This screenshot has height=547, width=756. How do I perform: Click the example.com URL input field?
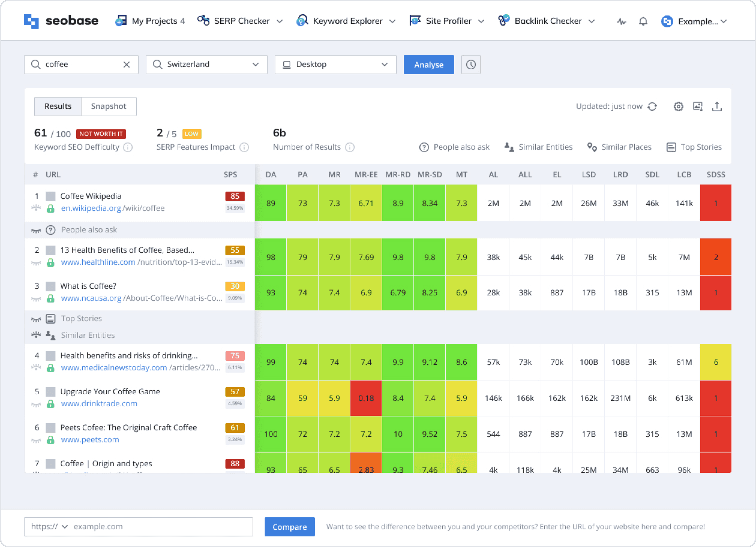158,526
